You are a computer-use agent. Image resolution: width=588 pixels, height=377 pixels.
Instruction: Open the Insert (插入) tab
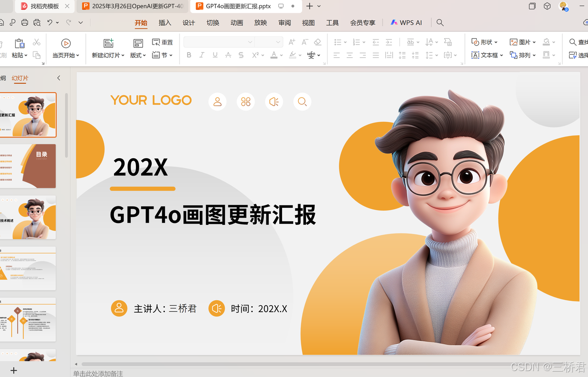(x=165, y=23)
